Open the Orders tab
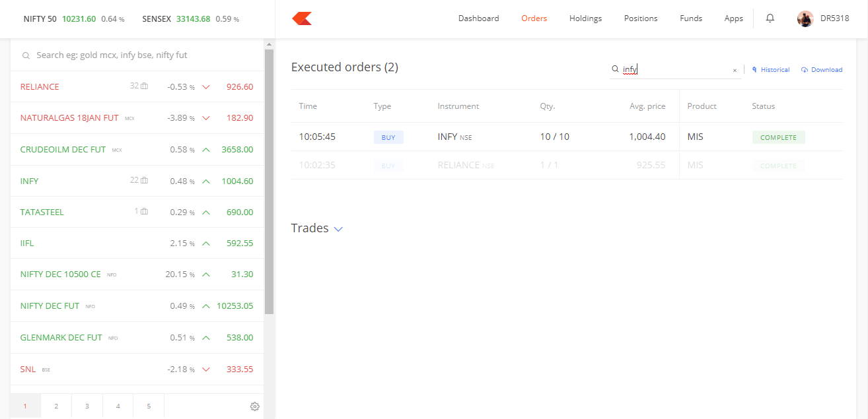Viewport: 868px width, 419px height. point(534,18)
